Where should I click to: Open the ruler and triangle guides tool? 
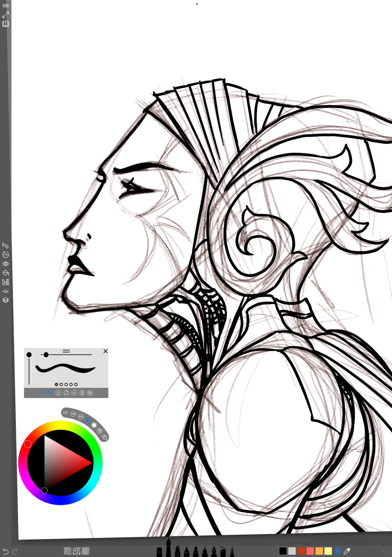click(x=6, y=282)
